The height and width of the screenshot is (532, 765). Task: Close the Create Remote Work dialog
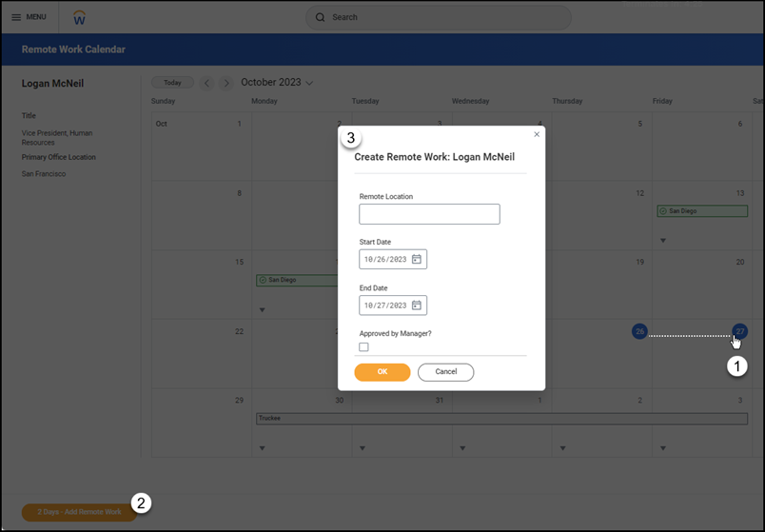pos(537,134)
